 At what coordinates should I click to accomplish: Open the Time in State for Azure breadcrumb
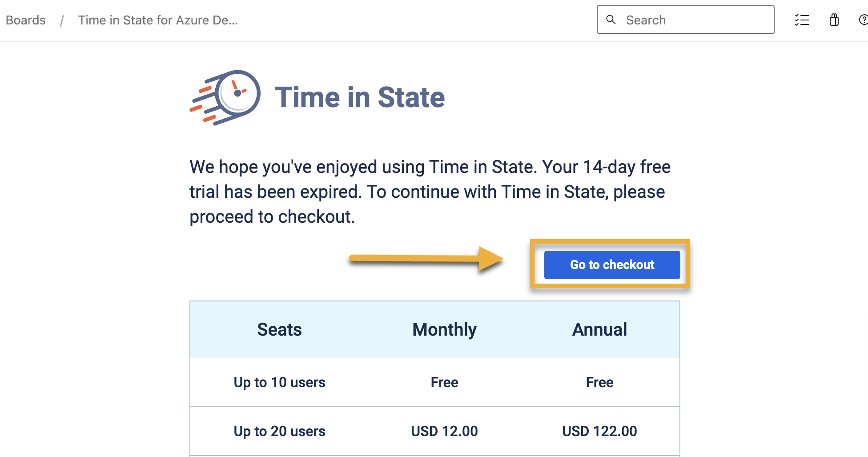pos(158,20)
